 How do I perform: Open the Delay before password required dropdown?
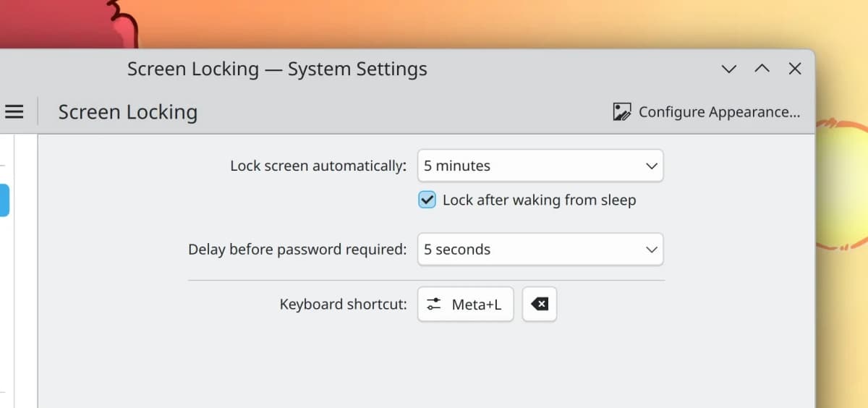(540, 250)
